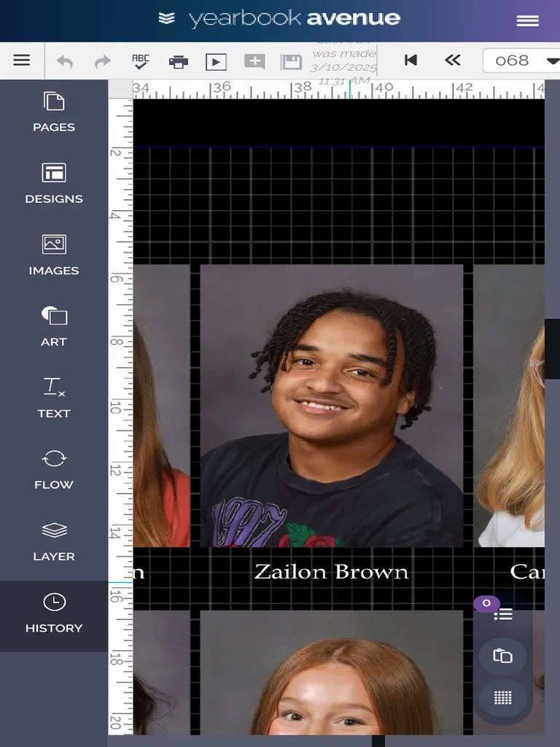Start the preview play button

coord(216,62)
